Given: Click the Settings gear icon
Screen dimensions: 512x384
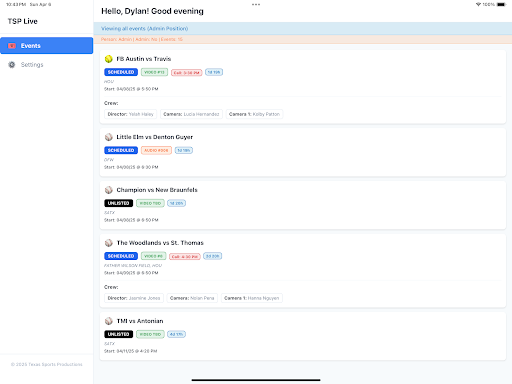Looking at the screenshot, I should (x=12, y=65).
